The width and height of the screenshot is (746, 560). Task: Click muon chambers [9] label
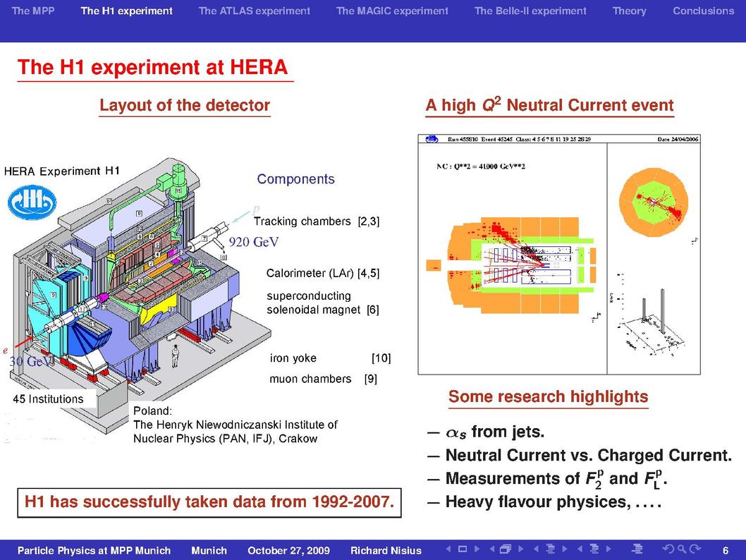point(323,379)
